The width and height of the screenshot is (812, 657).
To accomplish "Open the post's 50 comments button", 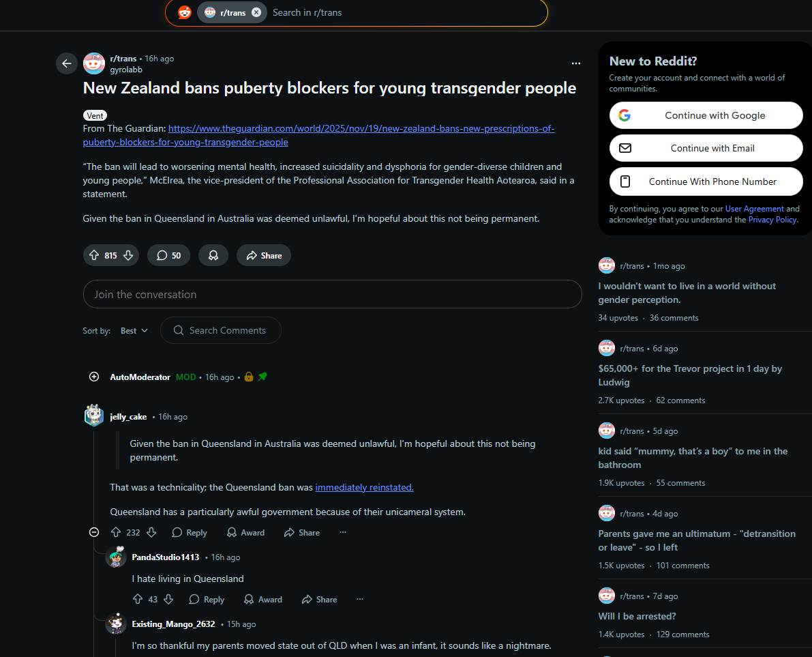I will coord(169,255).
